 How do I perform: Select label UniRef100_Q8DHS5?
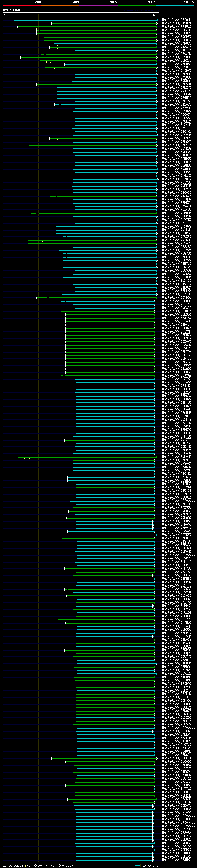[176, 64]
